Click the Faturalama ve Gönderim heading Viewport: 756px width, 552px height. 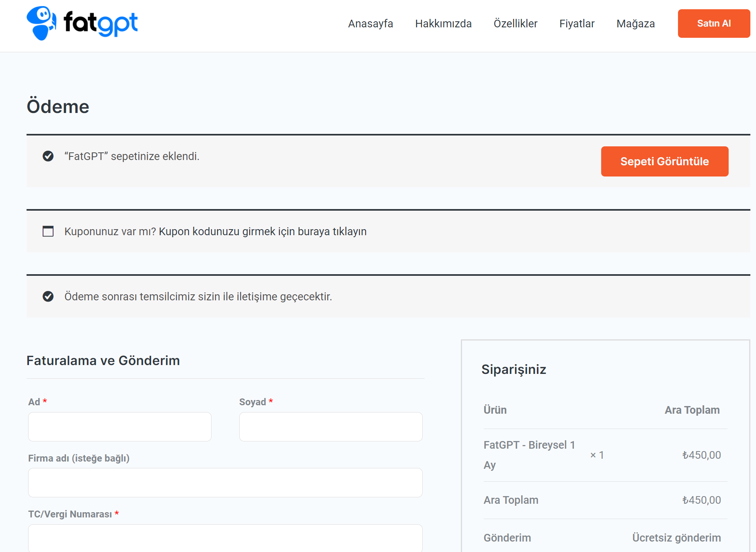point(103,361)
